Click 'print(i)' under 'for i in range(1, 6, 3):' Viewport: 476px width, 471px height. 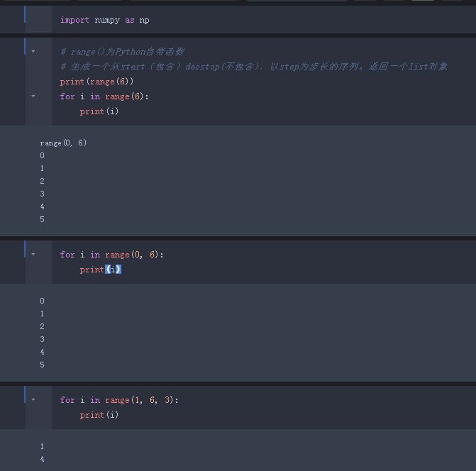(x=99, y=415)
